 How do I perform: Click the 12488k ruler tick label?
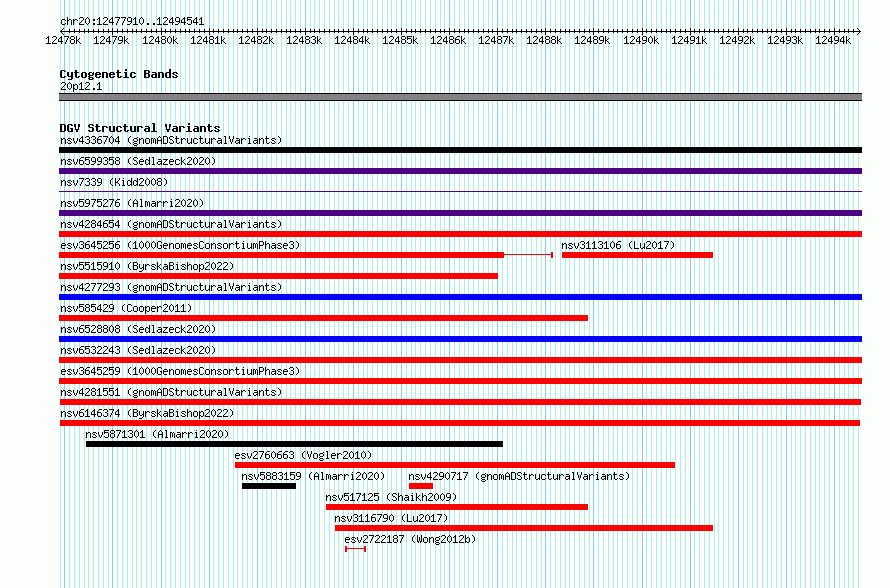tap(544, 40)
